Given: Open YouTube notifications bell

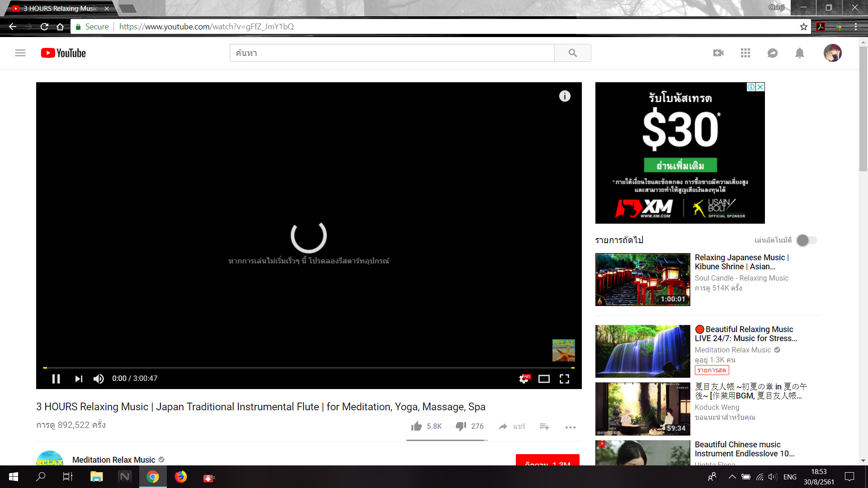Looking at the screenshot, I should click(x=799, y=53).
